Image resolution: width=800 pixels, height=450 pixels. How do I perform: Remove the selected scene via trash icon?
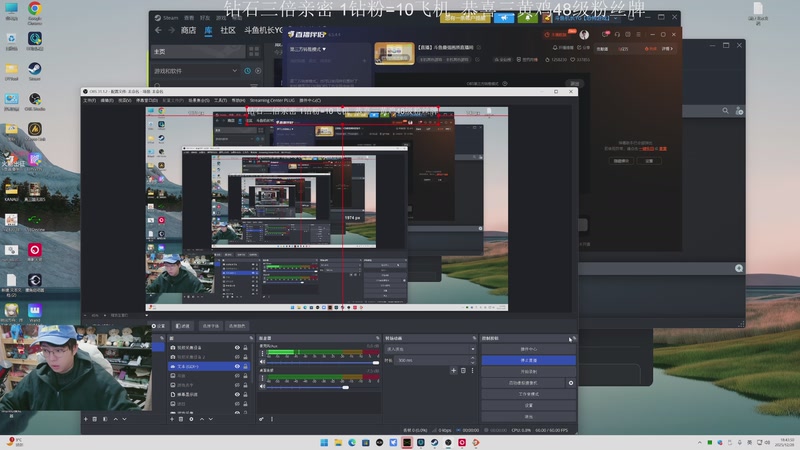click(x=94, y=419)
